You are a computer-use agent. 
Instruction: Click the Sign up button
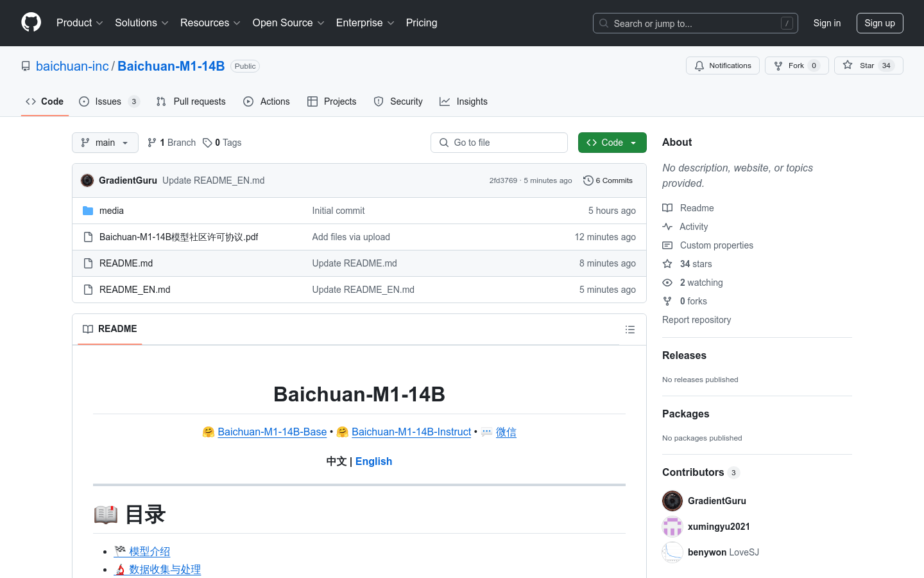[880, 22]
